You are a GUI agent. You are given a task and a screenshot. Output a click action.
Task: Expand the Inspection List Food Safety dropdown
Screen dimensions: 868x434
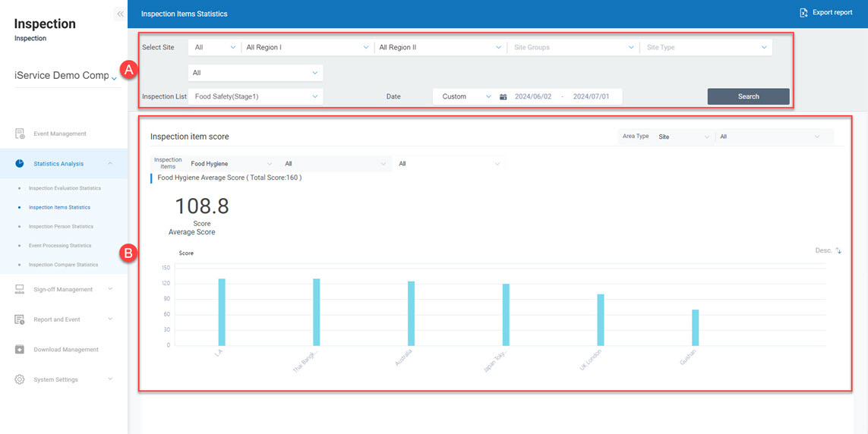255,96
